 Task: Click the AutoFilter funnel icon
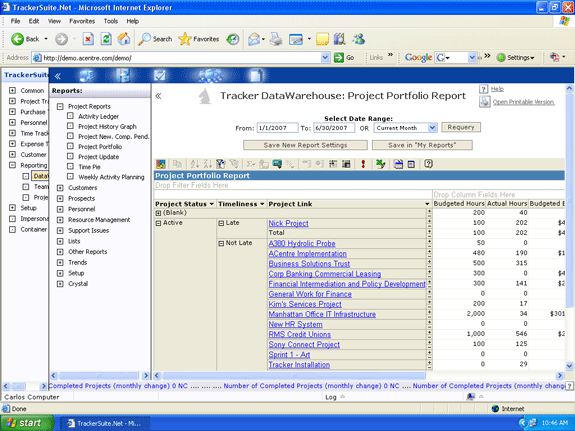[220, 164]
